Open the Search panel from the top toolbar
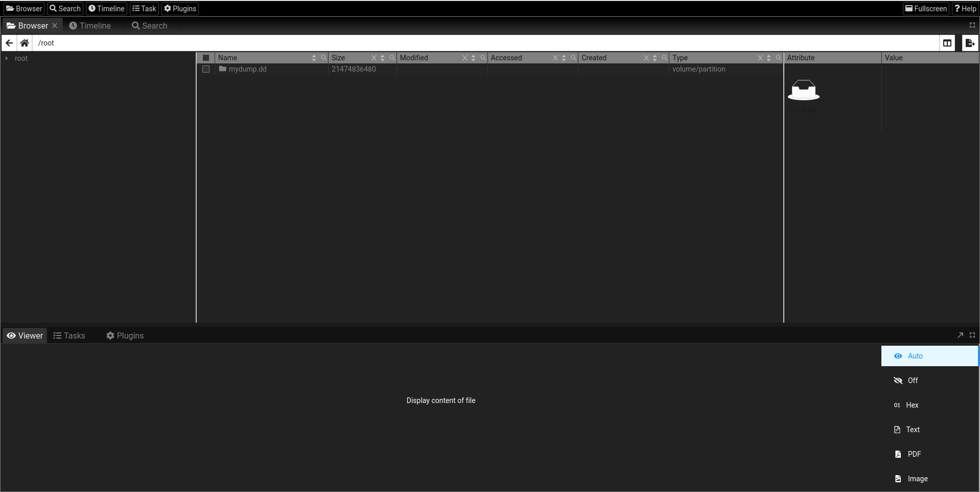The width and height of the screenshot is (980, 492). (64, 8)
